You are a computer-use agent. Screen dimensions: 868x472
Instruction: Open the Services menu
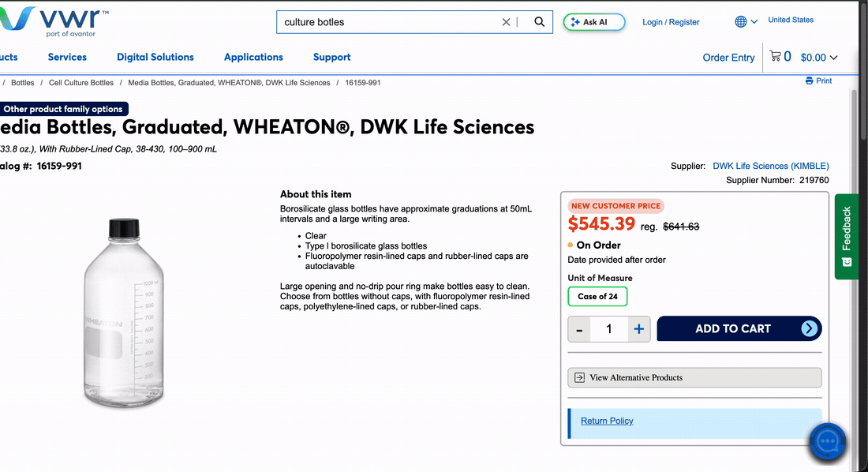point(67,57)
